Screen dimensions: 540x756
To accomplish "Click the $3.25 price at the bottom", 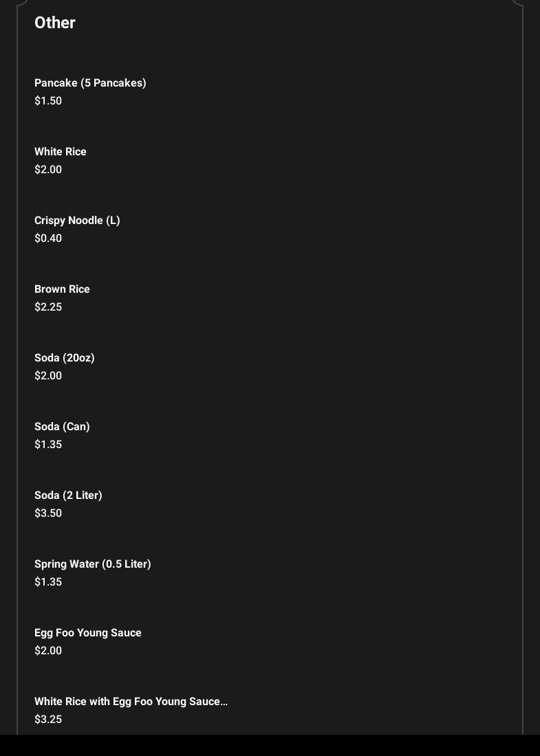I will [48, 720].
